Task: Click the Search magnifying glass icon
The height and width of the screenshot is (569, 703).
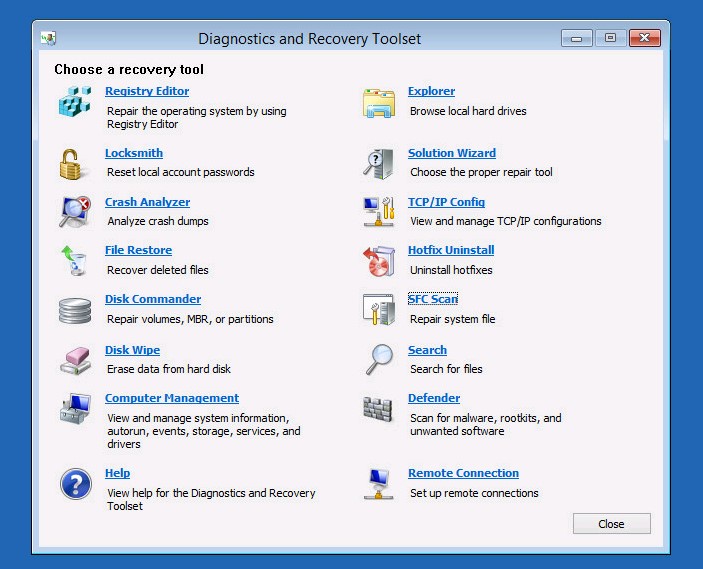Action: (x=378, y=359)
